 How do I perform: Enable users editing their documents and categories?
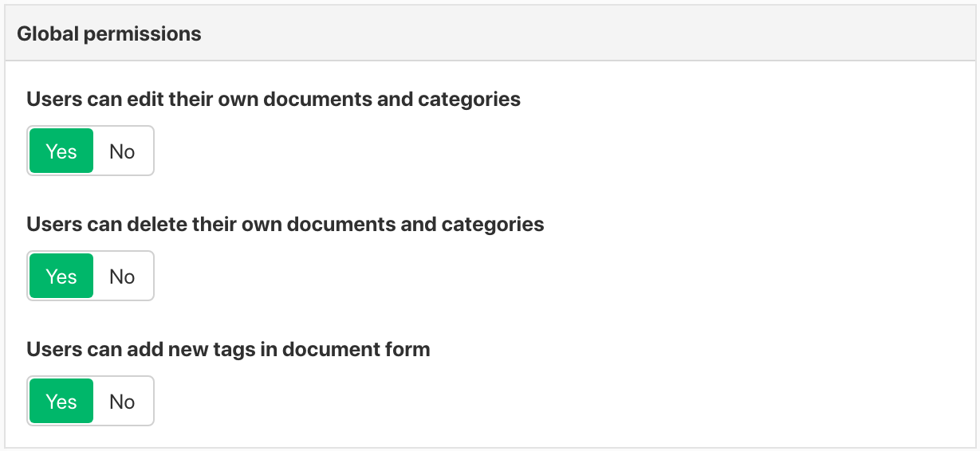coord(61,151)
